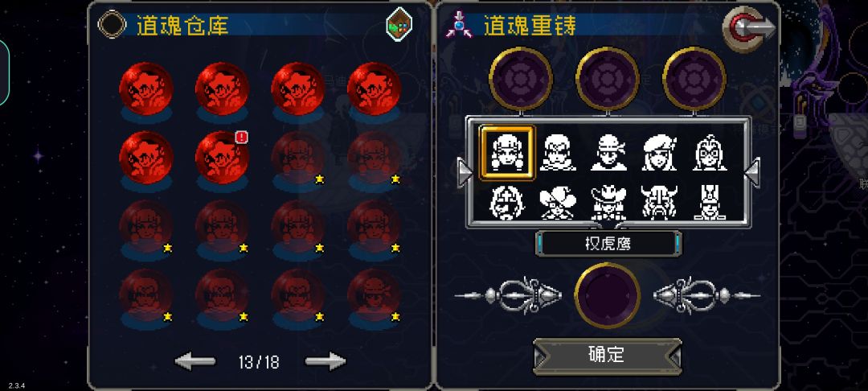Pick the cowboy hat character portrait

coord(608,203)
